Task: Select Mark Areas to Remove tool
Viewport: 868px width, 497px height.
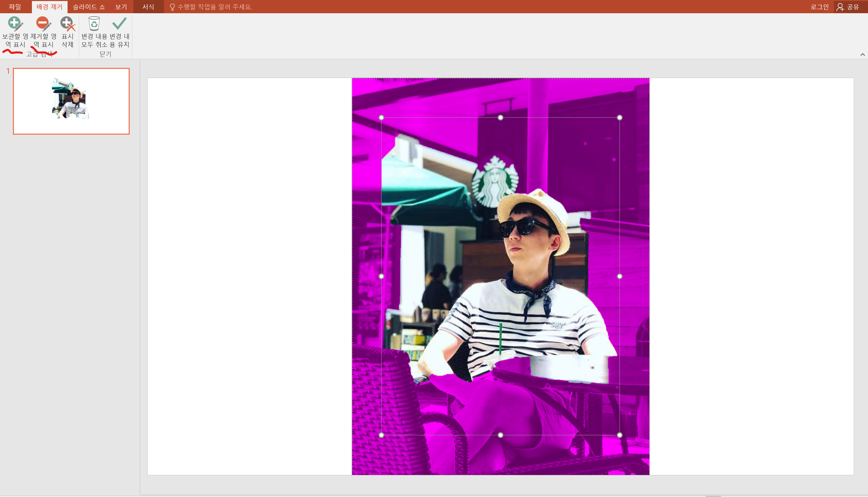Action: click(43, 32)
